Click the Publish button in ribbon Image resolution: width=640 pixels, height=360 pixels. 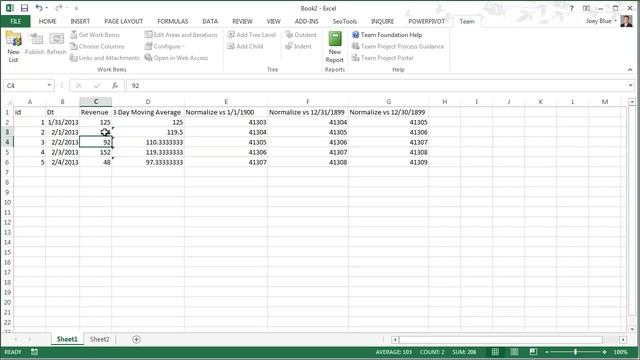(x=35, y=44)
